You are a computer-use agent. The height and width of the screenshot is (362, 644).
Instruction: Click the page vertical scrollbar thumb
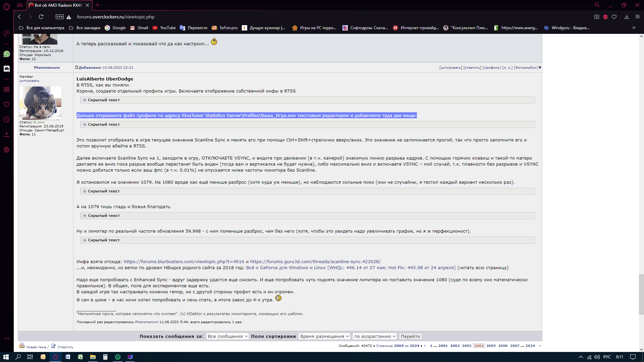pyautogui.click(x=641, y=294)
